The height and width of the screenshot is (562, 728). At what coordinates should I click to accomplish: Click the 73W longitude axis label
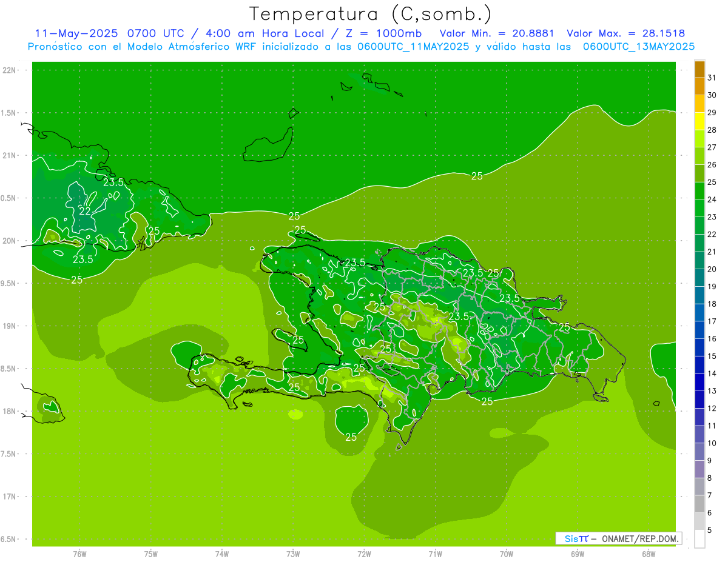tap(293, 555)
